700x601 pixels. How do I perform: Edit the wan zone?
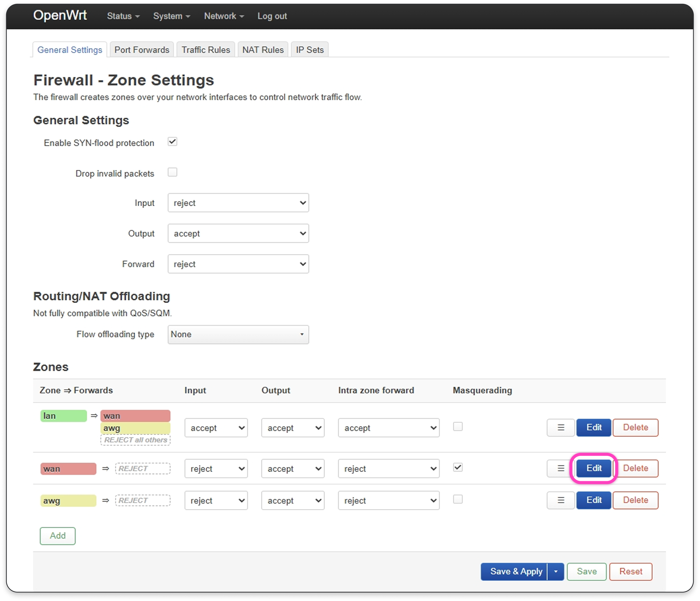point(594,468)
